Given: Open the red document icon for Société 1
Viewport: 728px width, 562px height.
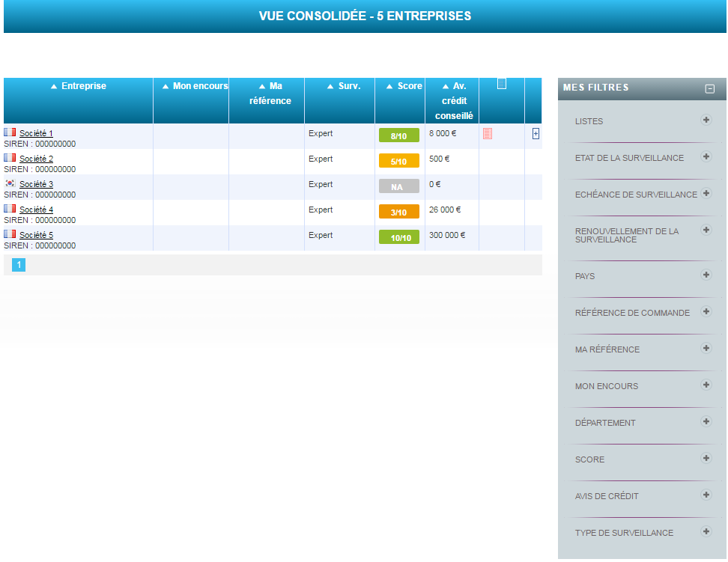Looking at the screenshot, I should click(x=488, y=134).
